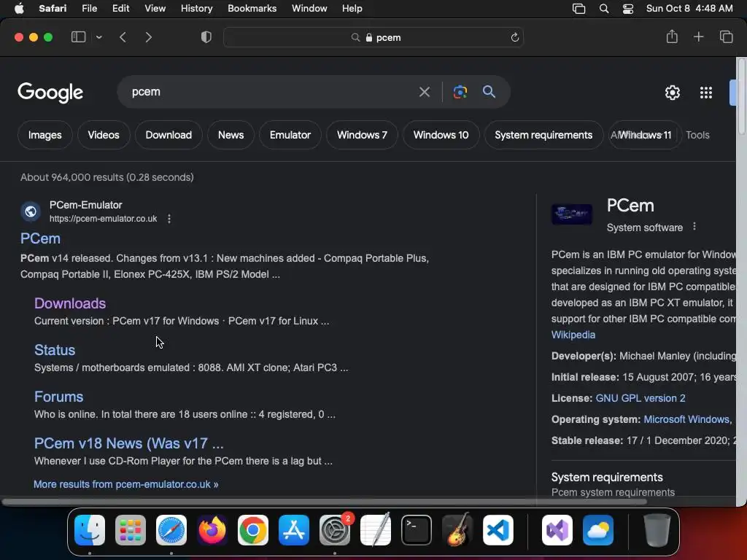
Task: Open the GNU GPL version 2 link
Action: (640, 398)
